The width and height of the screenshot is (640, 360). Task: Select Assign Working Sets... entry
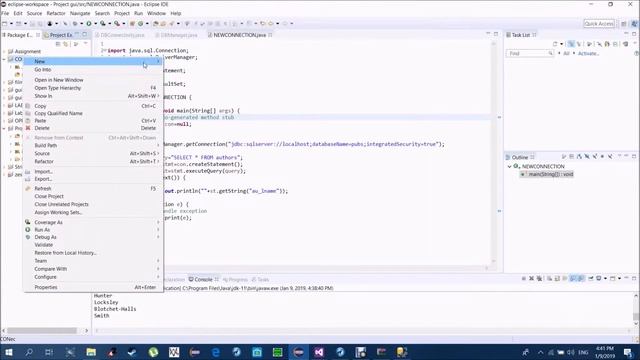click(93, 213)
